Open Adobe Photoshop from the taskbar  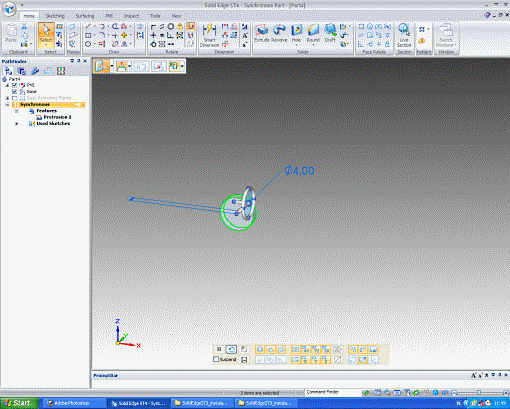pos(74,403)
